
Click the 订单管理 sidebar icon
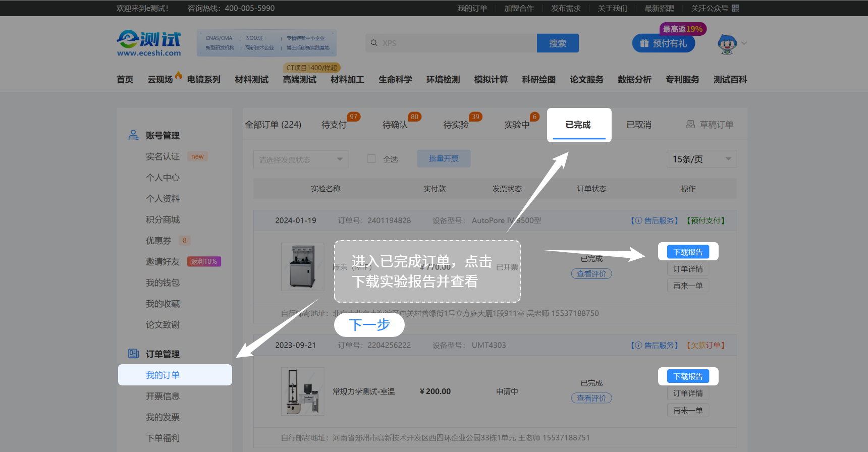(133, 354)
